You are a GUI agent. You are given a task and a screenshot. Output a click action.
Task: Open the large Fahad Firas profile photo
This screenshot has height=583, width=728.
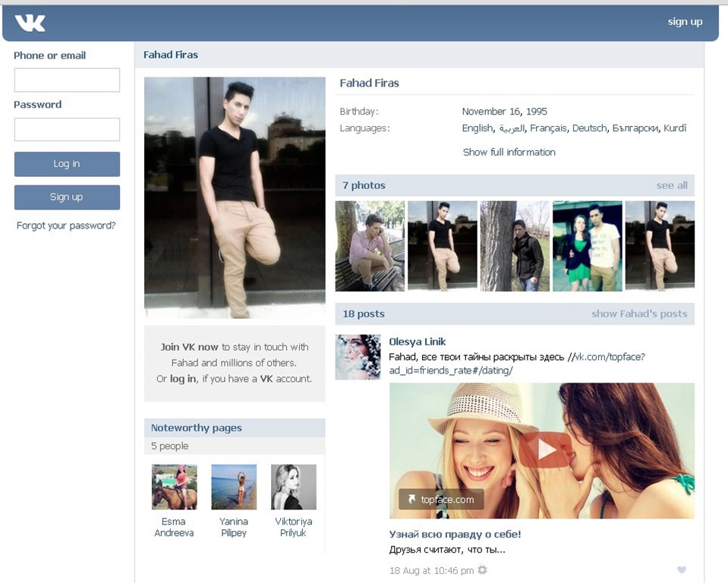point(235,197)
